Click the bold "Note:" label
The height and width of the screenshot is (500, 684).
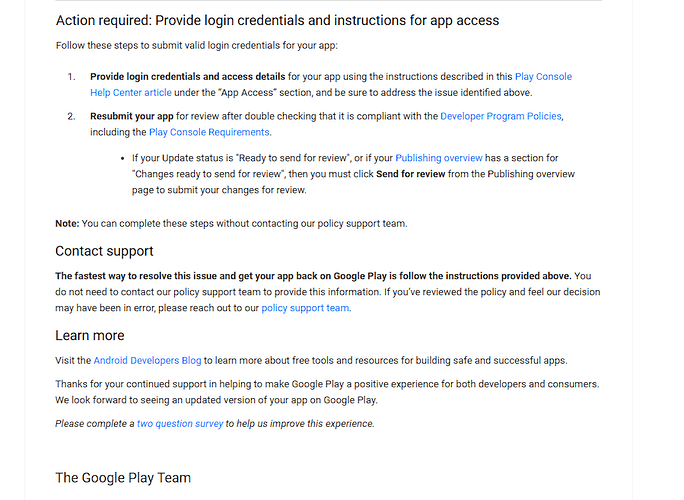(68, 223)
